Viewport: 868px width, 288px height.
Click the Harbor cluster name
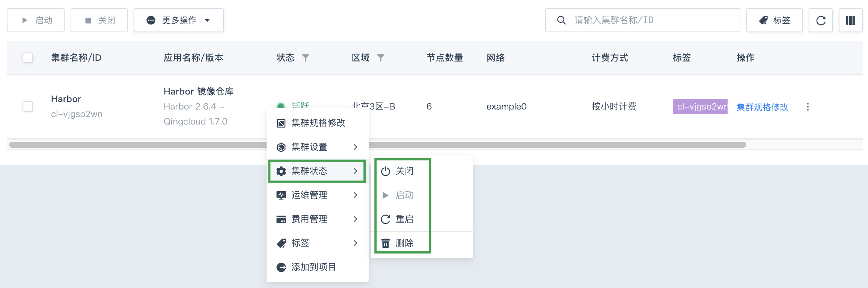pos(66,99)
